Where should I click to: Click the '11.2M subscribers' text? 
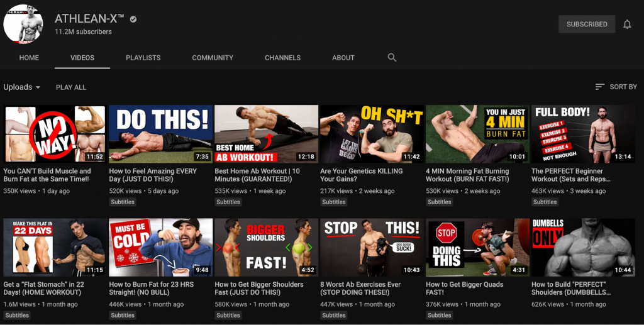pyautogui.click(x=83, y=31)
